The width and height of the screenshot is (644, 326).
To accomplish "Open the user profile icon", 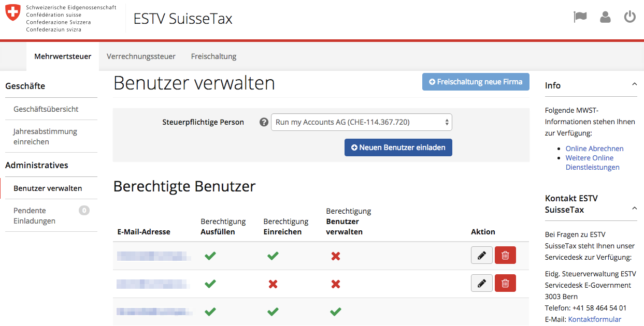I will tap(605, 17).
